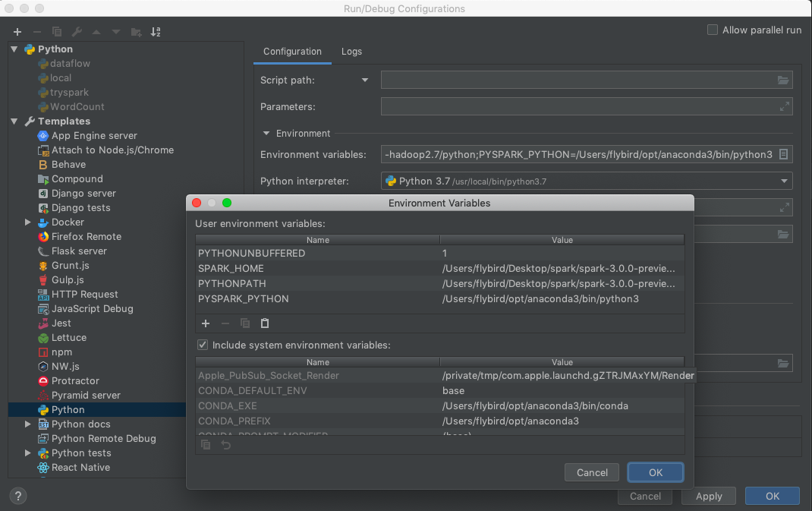Collapse the Templates tree node
This screenshot has height=511, width=812.
tap(14, 121)
